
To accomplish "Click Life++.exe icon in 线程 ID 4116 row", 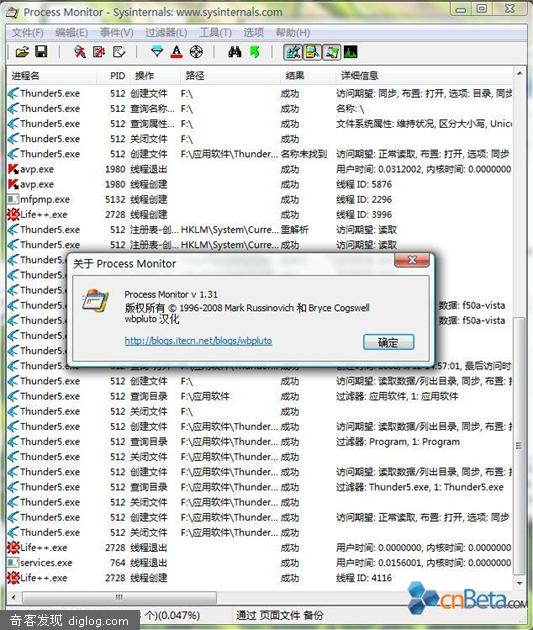I will (13, 578).
